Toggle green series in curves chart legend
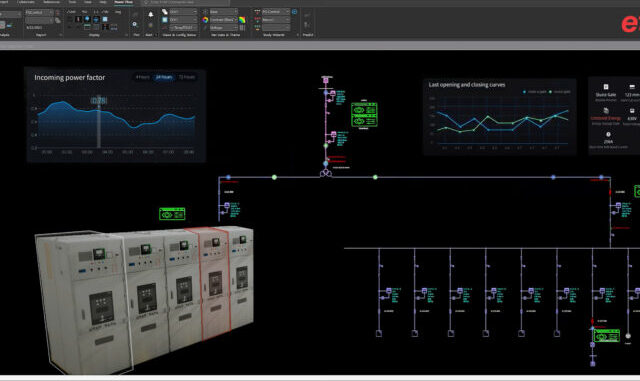Screen dimensions: 640x381 pyautogui.click(x=560, y=92)
